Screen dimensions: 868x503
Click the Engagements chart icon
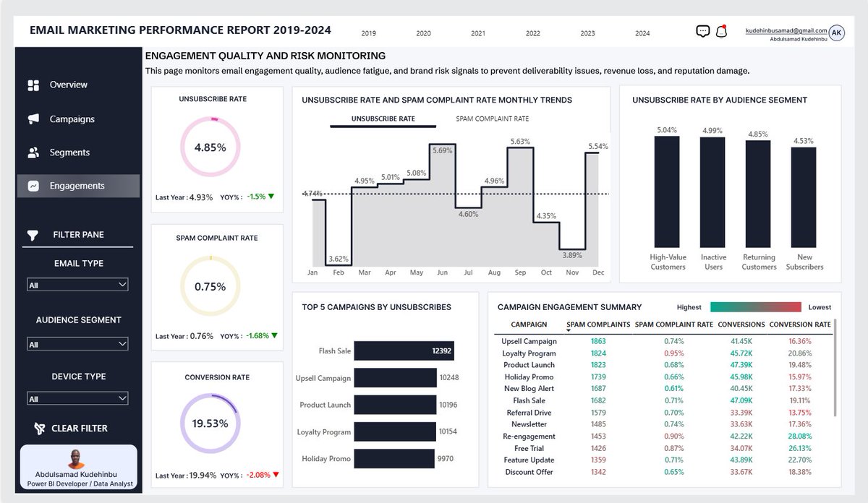(x=33, y=186)
